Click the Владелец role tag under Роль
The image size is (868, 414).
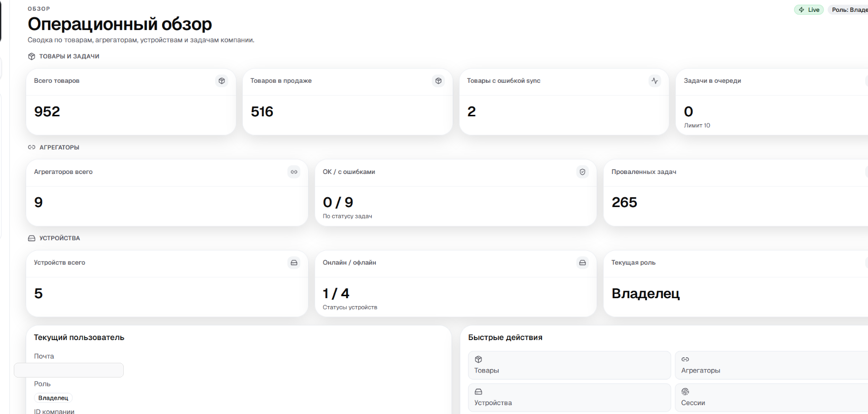53,398
